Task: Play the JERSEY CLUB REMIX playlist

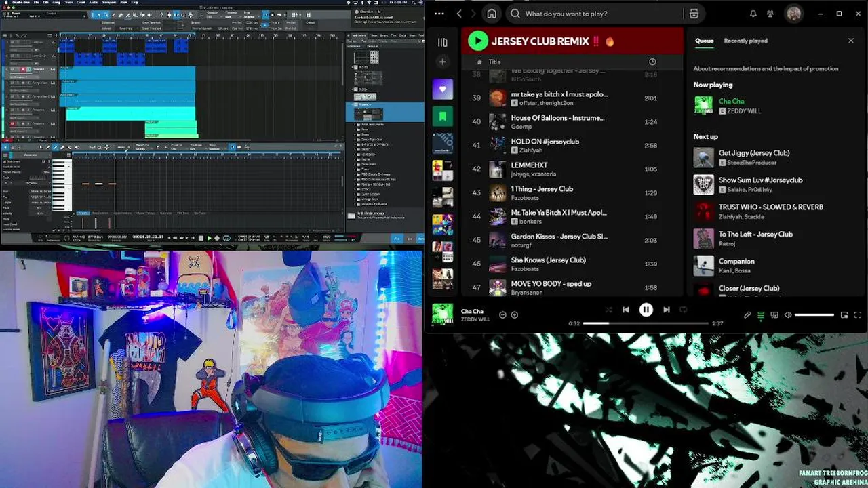Action: point(477,41)
